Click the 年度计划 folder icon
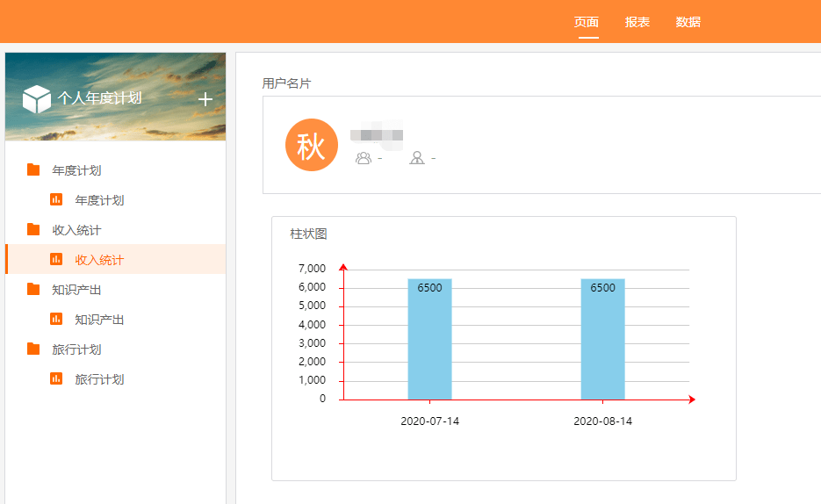Screen dimensions: 821x504 [x=33, y=170]
